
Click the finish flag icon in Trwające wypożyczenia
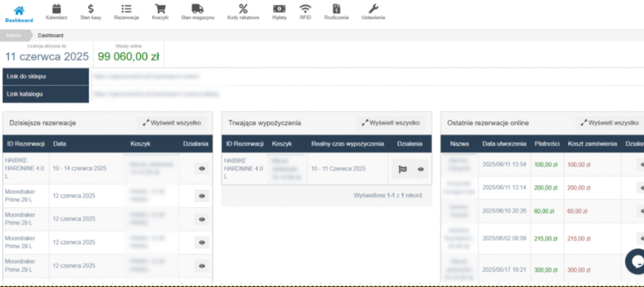402,169
